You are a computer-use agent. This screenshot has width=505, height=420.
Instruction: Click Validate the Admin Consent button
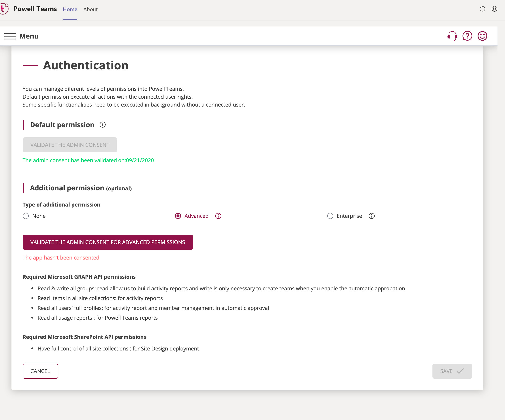[x=70, y=145]
